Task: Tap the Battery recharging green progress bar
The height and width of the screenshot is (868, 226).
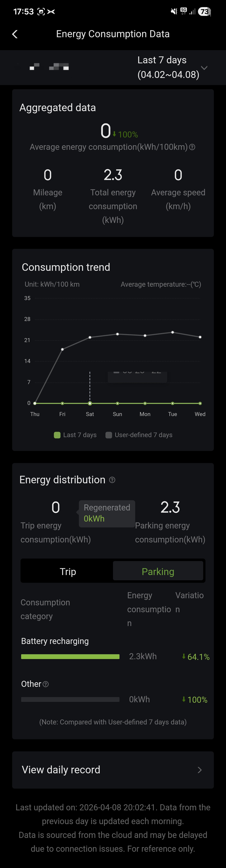Action: 70,656
